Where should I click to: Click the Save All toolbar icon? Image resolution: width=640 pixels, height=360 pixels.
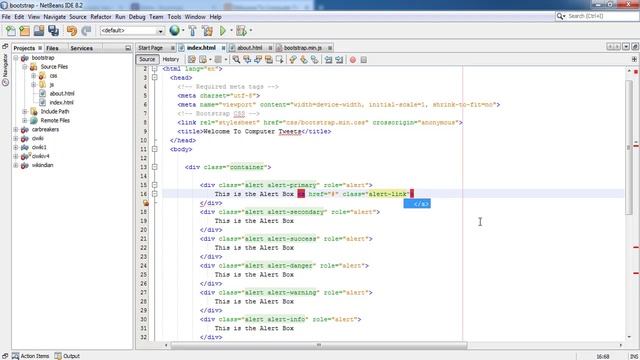click(53, 31)
